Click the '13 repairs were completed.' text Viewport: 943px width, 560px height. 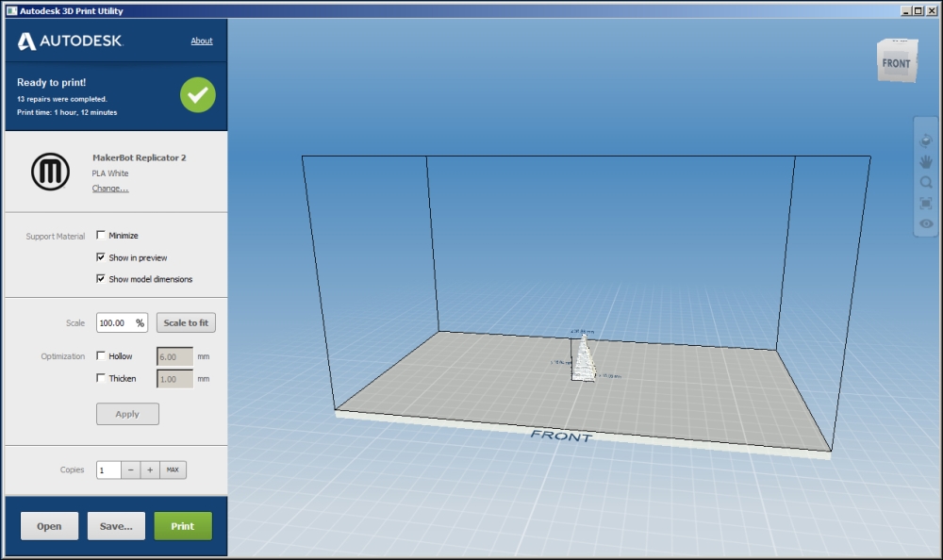pyautogui.click(x=62, y=99)
